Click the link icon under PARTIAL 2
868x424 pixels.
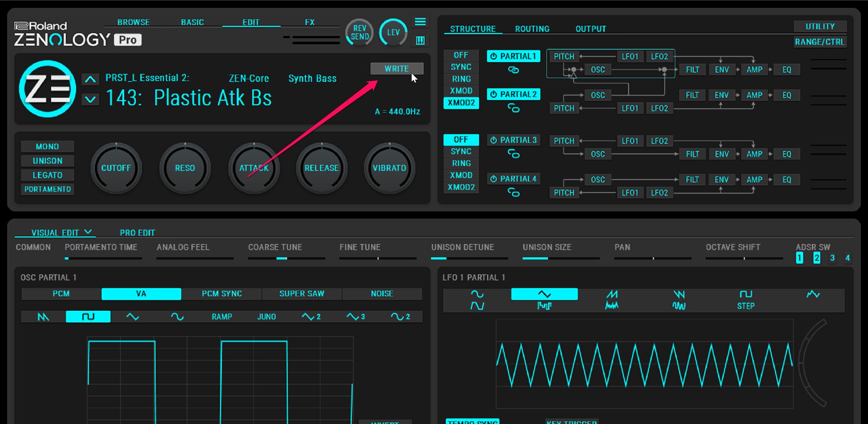pyautogui.click(x=513, y=108)
